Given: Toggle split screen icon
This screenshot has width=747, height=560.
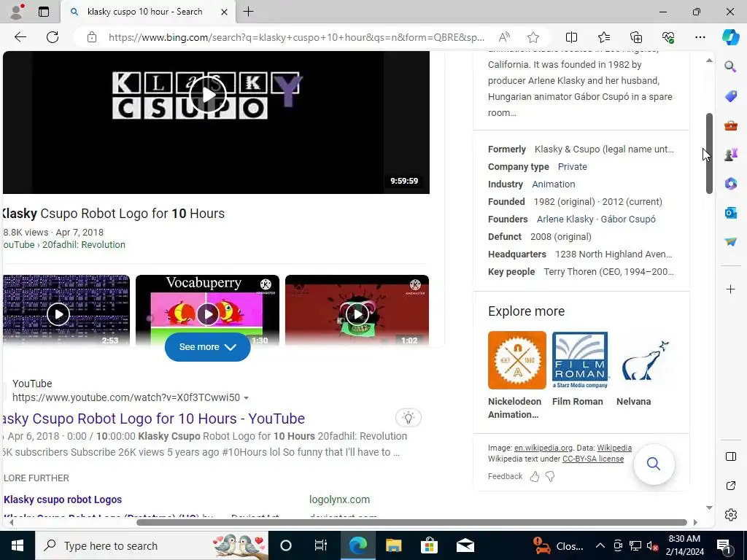Looking at the screenshot, I should (x=571, y=37).
